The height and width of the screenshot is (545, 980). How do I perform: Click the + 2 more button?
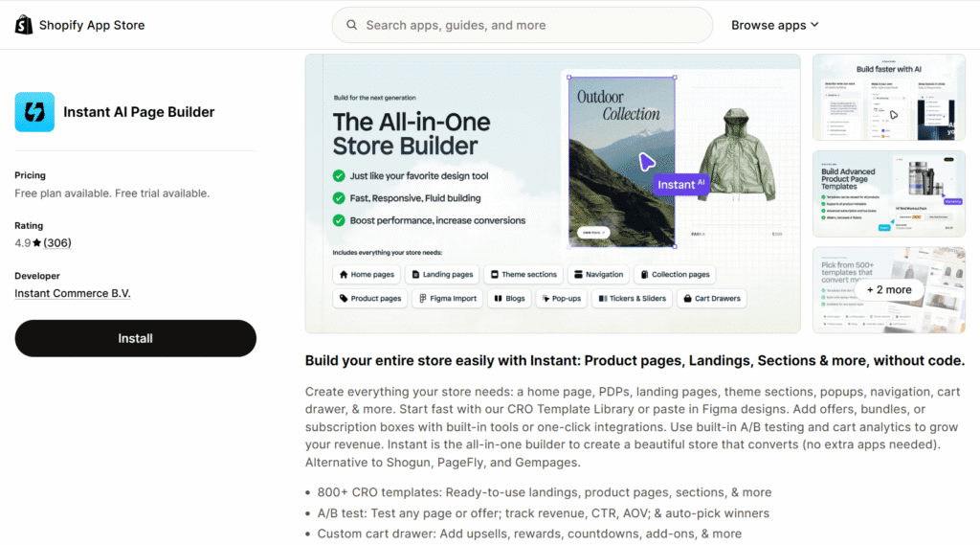(x=889, y=289)
